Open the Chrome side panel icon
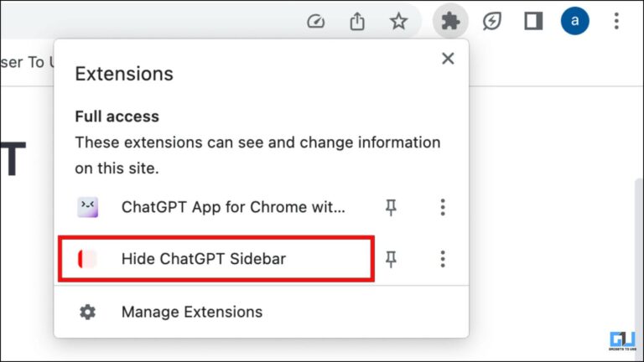The height and width of the screenshot is (362, 644). [x=533, y=21]
